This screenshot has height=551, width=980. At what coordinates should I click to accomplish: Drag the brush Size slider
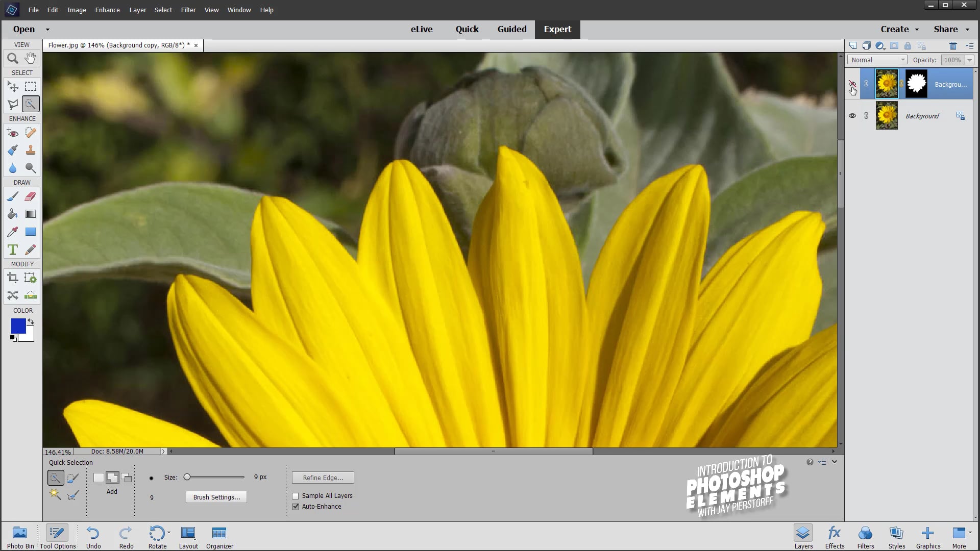coord(187,477)
